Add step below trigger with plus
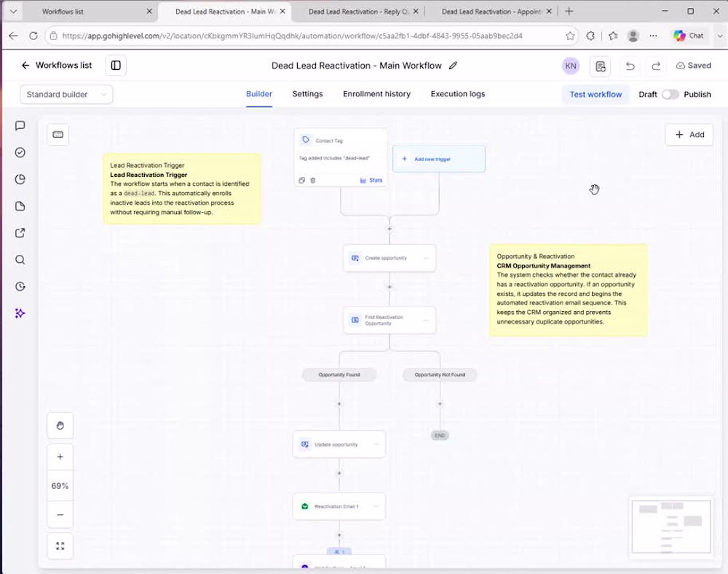The height and width of the screenshot is (574, 728). (x=389, y=229)
